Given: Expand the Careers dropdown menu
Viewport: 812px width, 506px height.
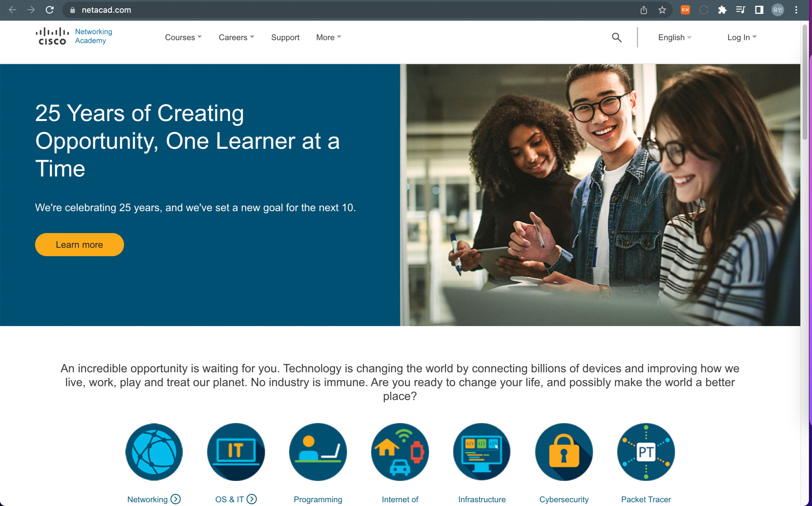Looking at the screenshot, I should click(236, 38).
